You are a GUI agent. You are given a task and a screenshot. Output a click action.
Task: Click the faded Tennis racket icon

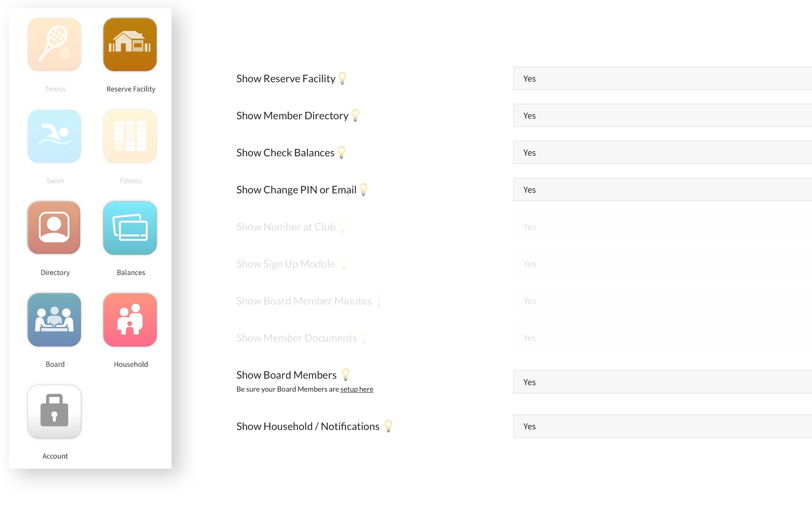click(x=54, y=45)
